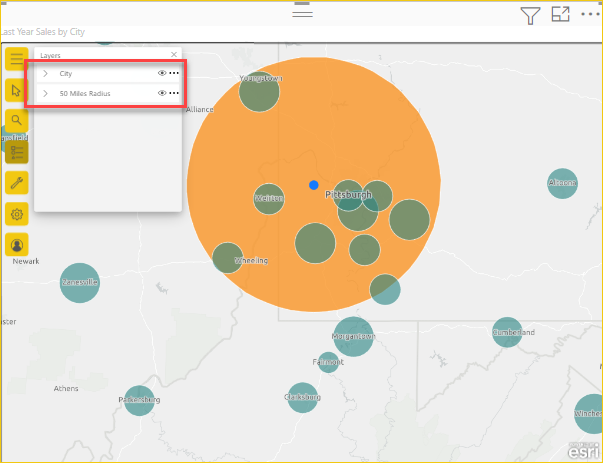Enter focus mode for the visual
The width and height of the screenshot is (603, 463).
560,15
